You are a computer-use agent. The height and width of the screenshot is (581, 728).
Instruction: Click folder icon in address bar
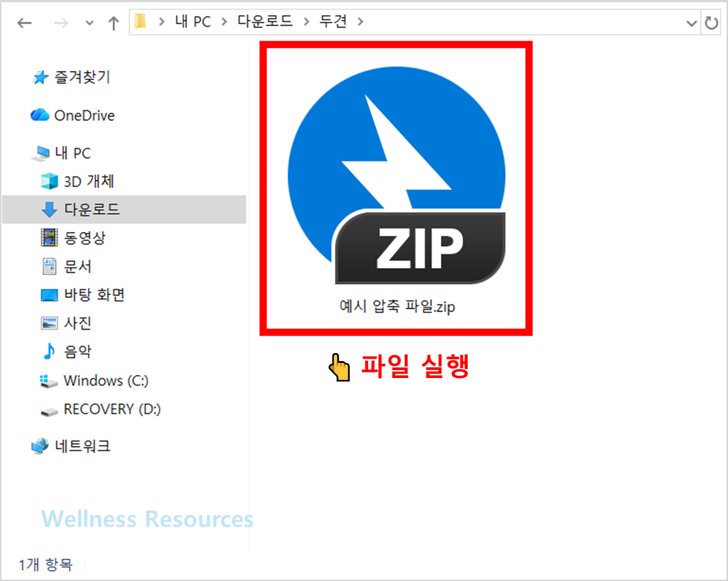141,22
